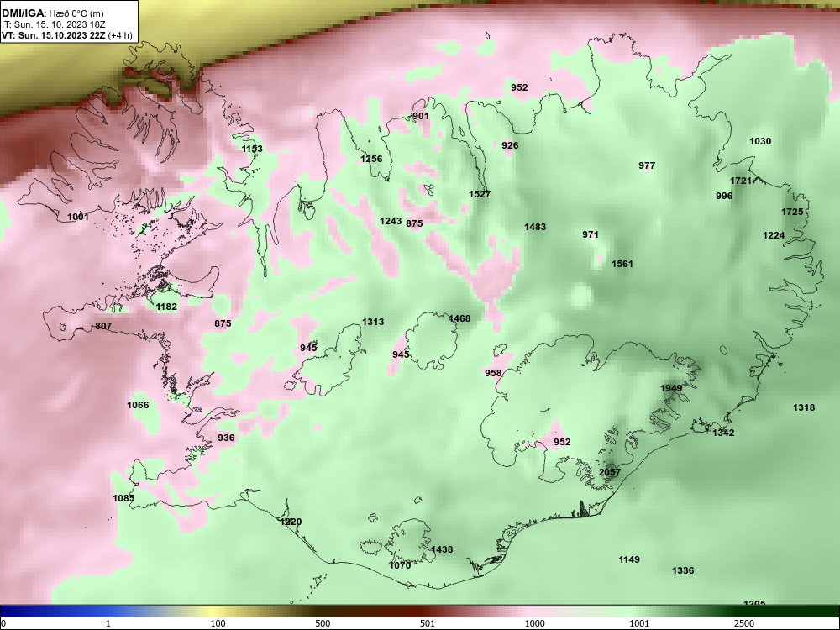Click the map value 936
The image size is (840, 630).
click(x=226, y=438)
